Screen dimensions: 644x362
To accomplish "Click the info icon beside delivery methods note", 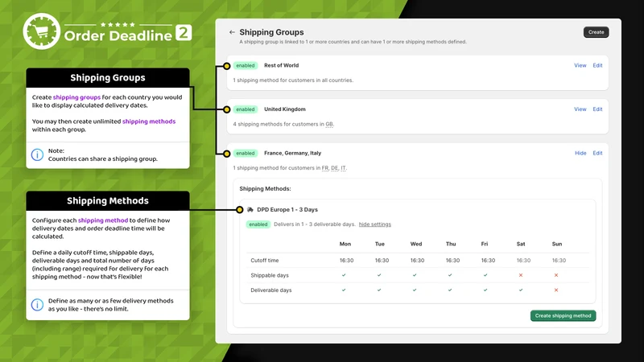I will pyautogui.click(x=37, y=305).
